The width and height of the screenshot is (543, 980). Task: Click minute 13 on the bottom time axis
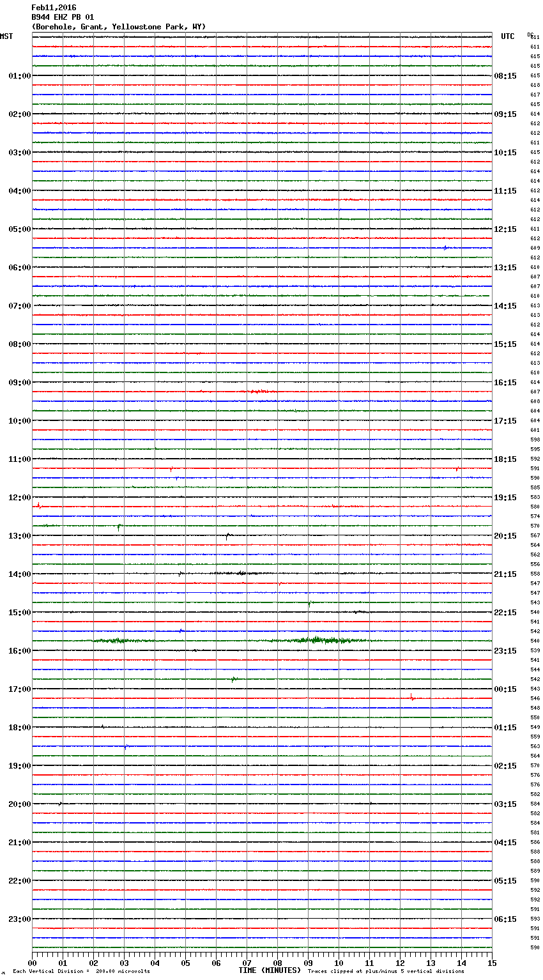(431, 963)
